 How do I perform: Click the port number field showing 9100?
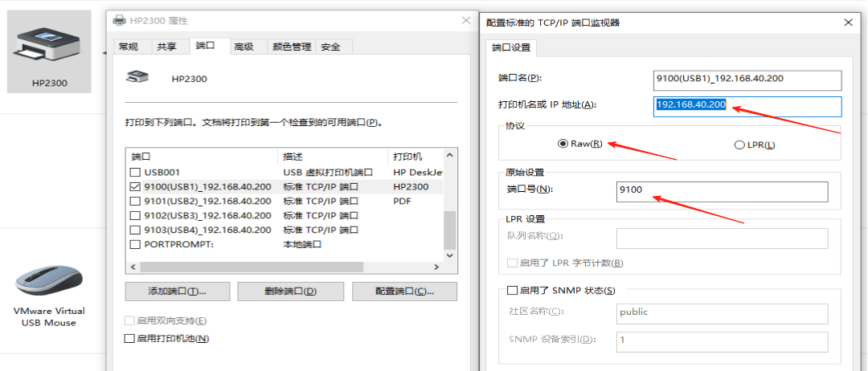723,192
